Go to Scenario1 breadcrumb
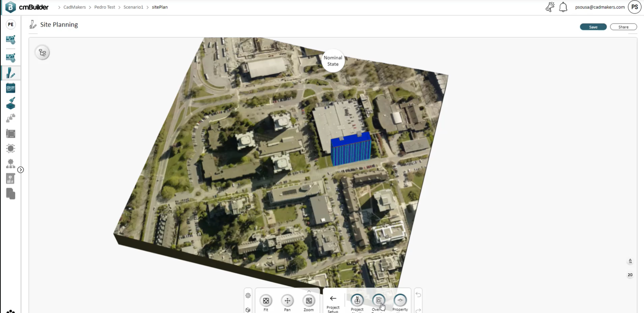Viewport: 644px width, 313px height. click(133, 7)
